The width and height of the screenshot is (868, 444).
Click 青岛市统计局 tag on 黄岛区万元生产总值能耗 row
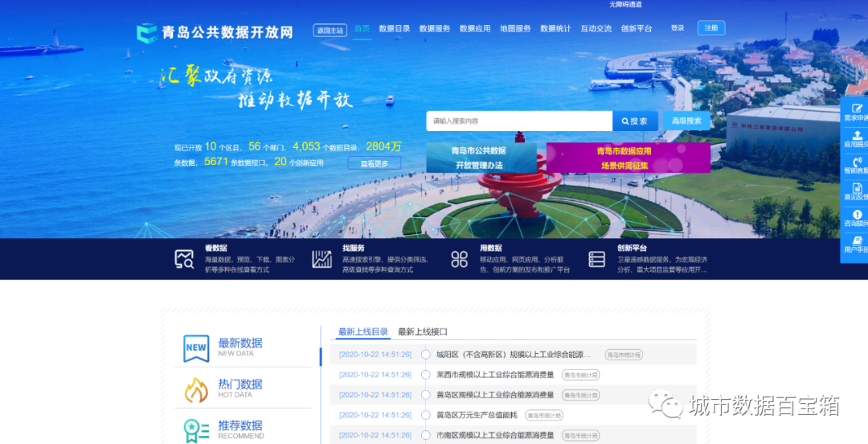[x=543, y=416]
